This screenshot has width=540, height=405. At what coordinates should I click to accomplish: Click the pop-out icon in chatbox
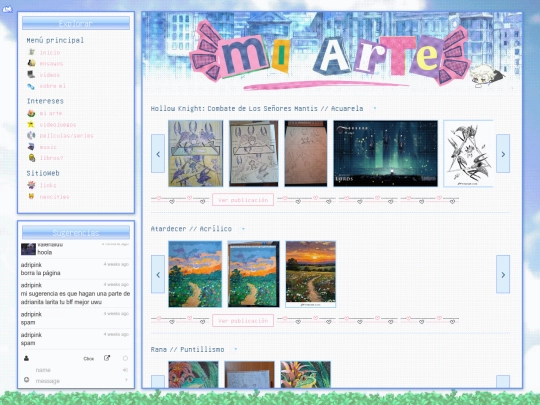[x=107, y=358]
